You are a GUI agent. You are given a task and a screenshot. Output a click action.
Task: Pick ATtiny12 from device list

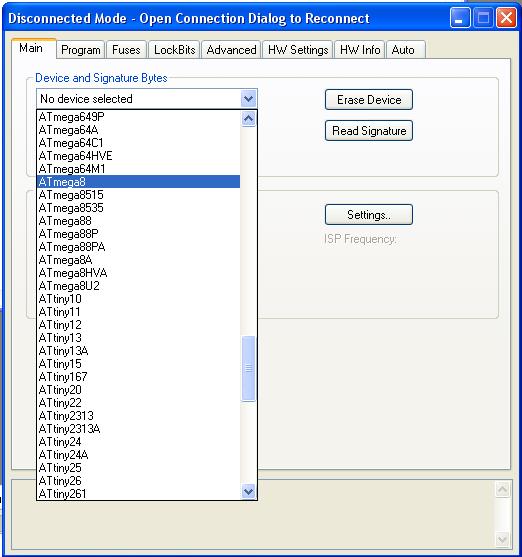[139, 325]
